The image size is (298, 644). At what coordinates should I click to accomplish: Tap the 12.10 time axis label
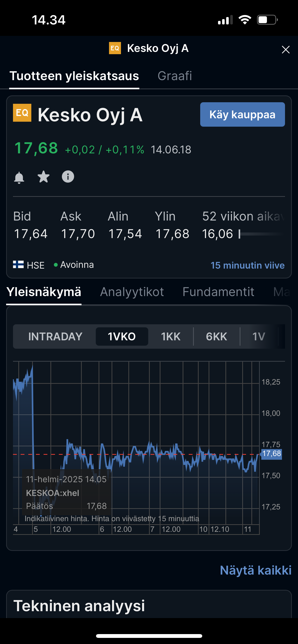pyautogui.click(x=220, y=529)
